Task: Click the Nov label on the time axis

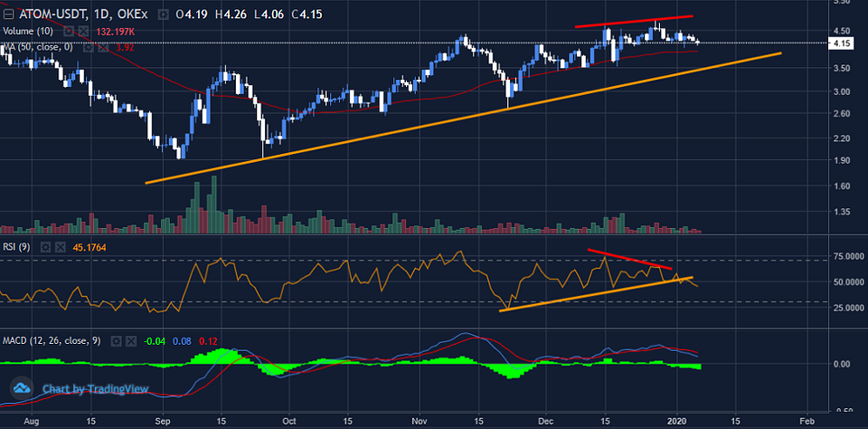Action: (x=419, y=421)
